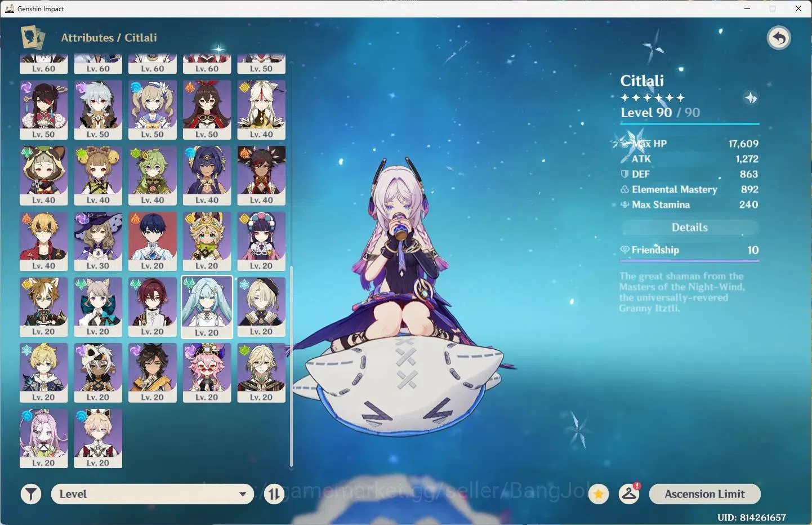This screenshot has width=812, height=525.
Task: Click the Max Stamina value 240
Action: point(748,204)
